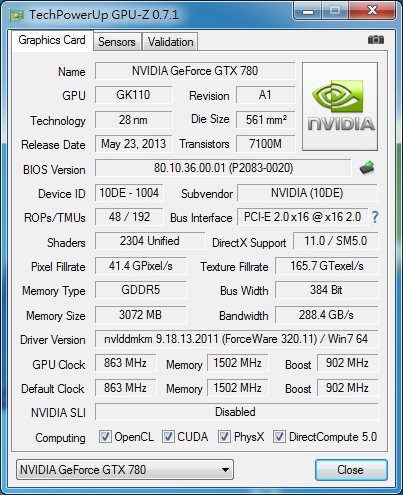Screen dimensions: 403x495
Task: Click the NVIDIA logo image
Action: (340, 106)
